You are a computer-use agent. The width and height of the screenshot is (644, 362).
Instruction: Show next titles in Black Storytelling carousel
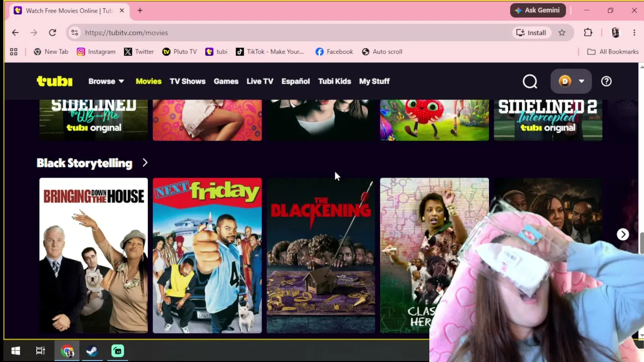623,234
